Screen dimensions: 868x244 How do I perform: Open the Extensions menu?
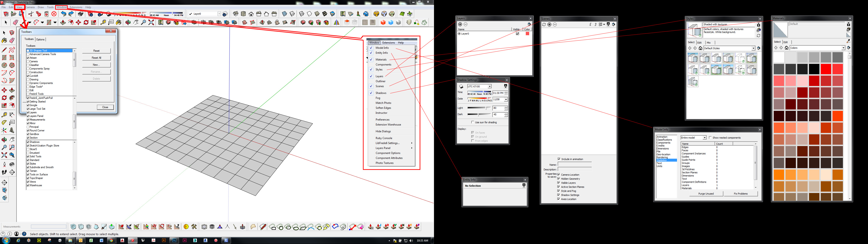[x=76, y=7]
